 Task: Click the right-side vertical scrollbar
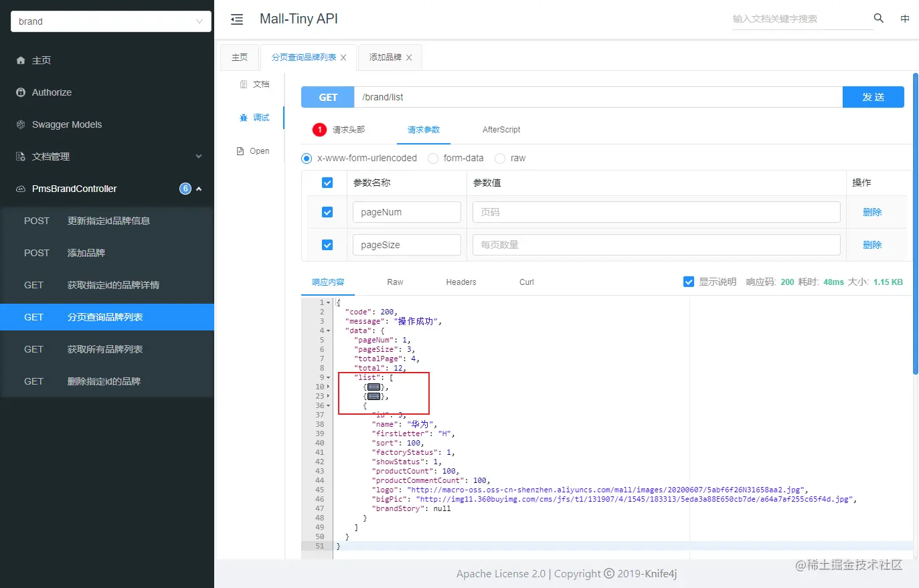click(x=916, y=223)
